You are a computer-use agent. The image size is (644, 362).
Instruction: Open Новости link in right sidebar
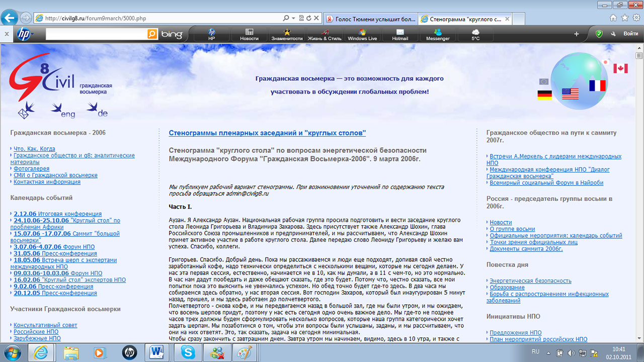tap(501, 222)
